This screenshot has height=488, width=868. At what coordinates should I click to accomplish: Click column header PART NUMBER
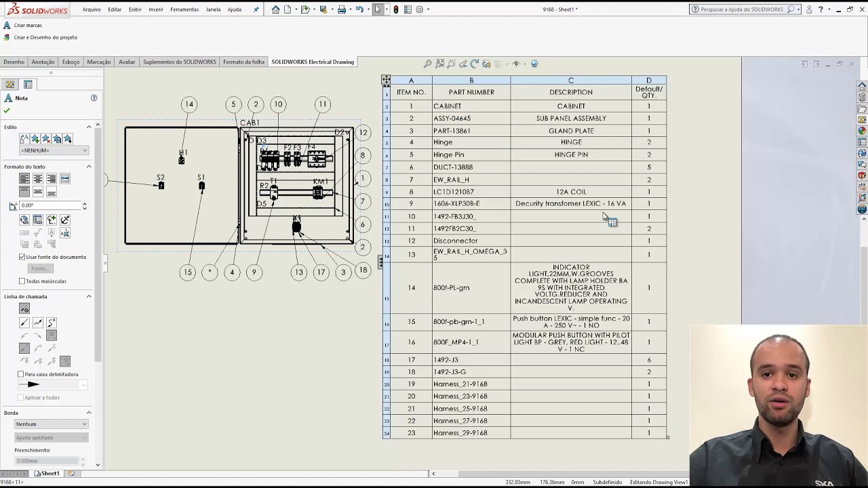point(471,92)
